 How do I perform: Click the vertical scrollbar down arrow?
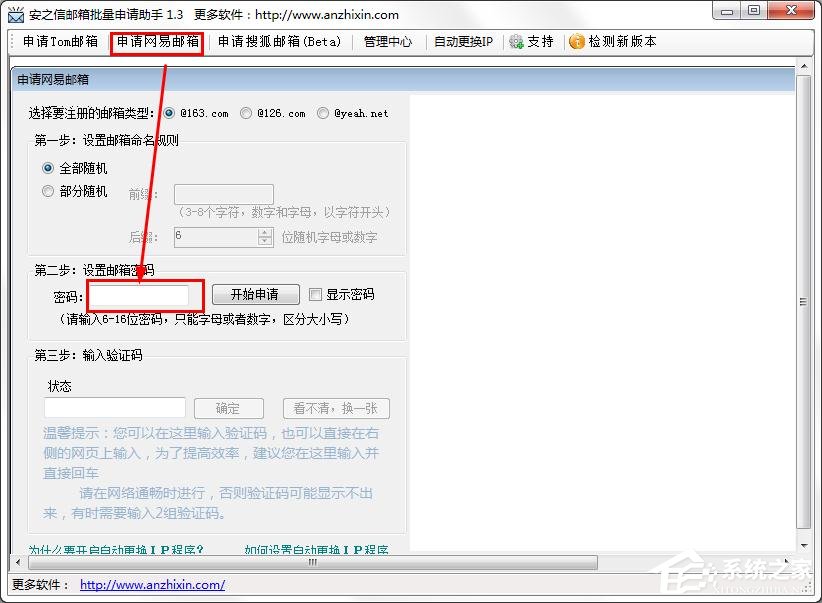click(x=803, y=546)
